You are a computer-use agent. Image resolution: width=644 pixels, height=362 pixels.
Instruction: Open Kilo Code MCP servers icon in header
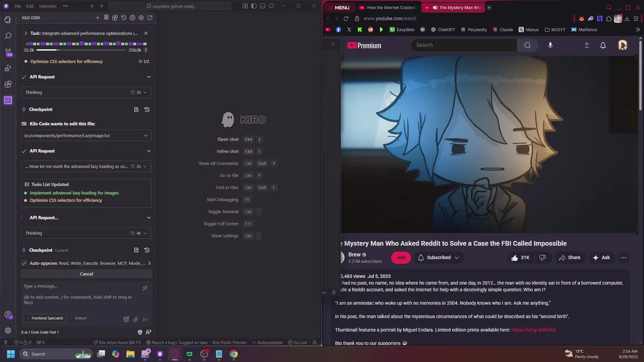(x=106, y=18)
